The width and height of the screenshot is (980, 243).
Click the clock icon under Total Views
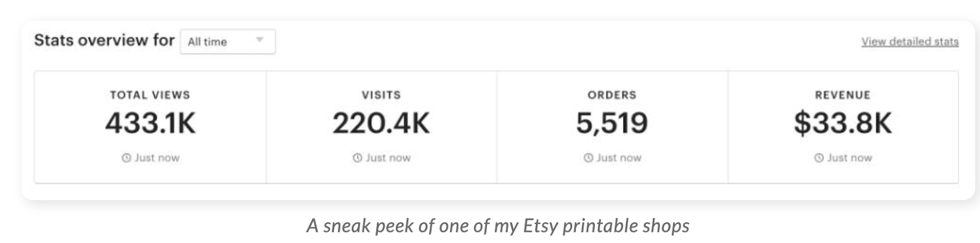(x=126, y=158)
